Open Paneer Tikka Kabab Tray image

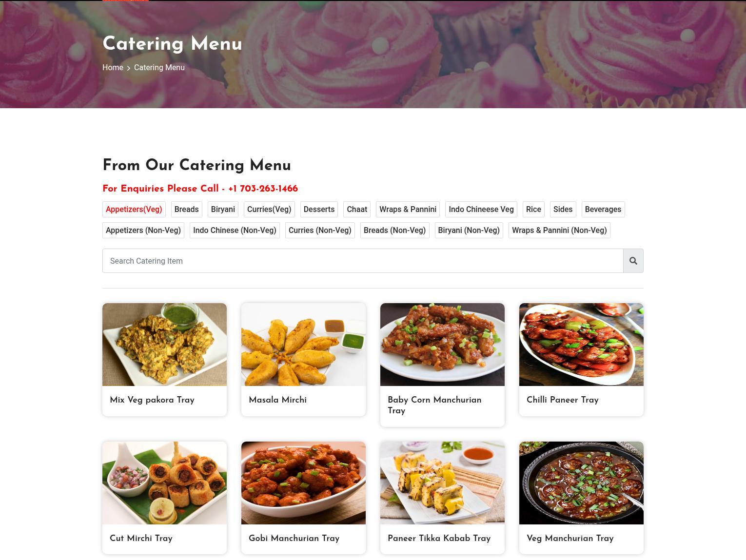click(x=442, y=483)
